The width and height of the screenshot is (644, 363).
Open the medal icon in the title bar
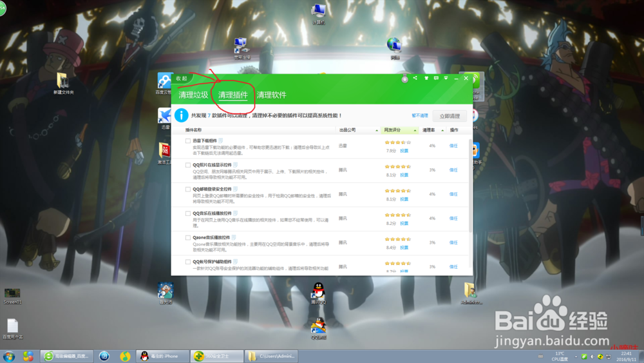(x=404, y=79)
